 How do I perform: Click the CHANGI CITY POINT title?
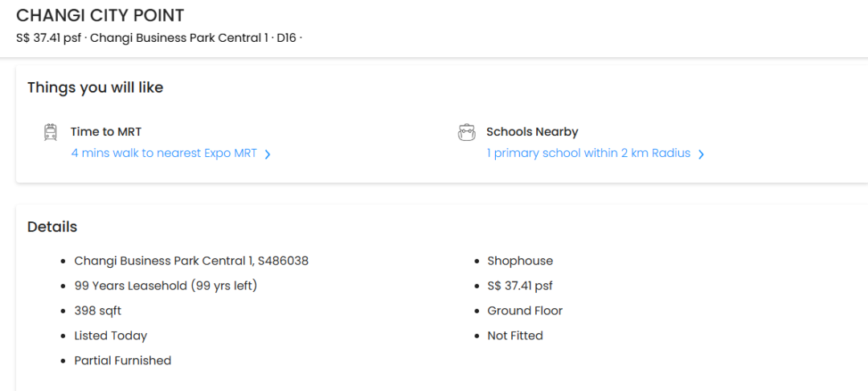coord(100,15)
